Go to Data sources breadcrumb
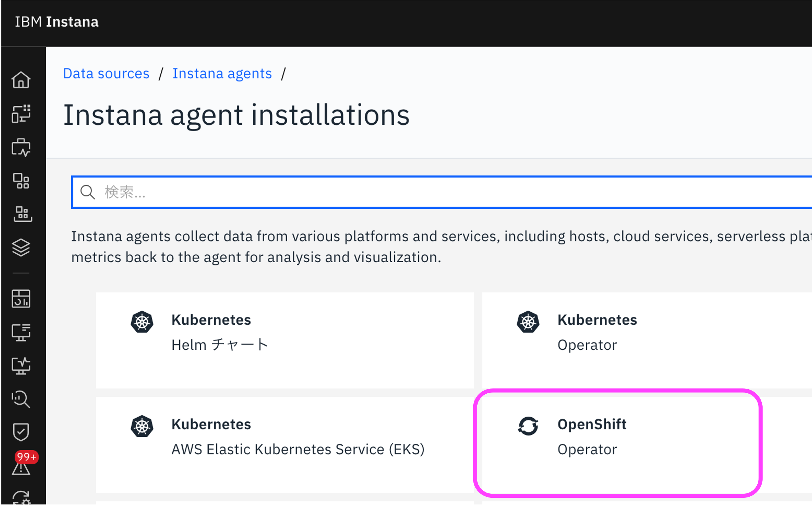The width and height of the screenshot is (812, 505). 106,73
